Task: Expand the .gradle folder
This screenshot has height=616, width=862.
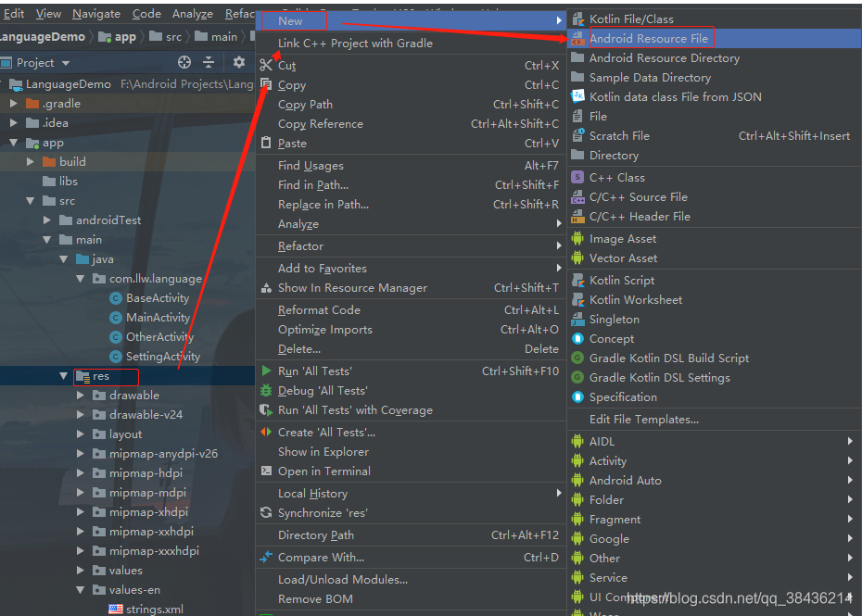Action: point(14,104)
